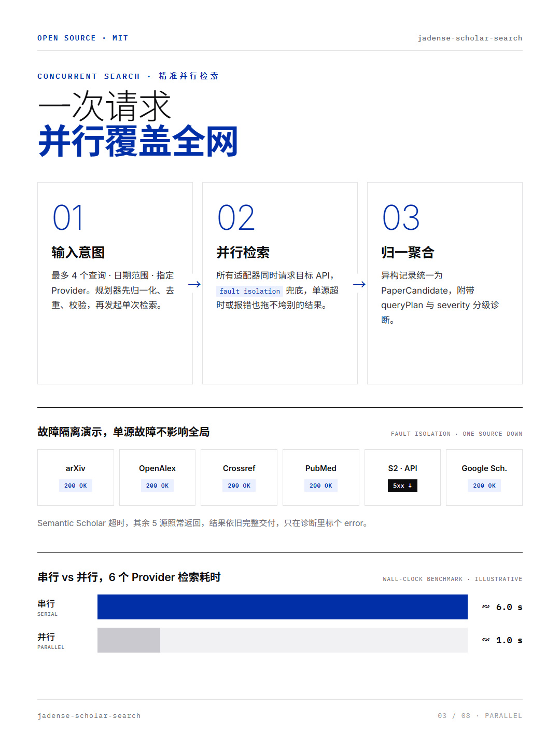Click jadense-scholar-search in the top header
The image size is (560, 747).
(470, 38)
